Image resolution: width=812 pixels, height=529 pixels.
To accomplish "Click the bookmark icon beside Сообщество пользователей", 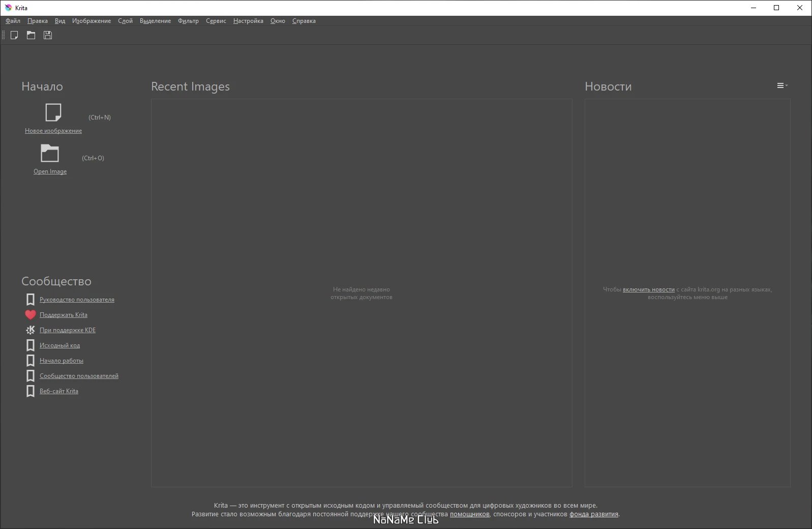I will click(x=31, y=376).
